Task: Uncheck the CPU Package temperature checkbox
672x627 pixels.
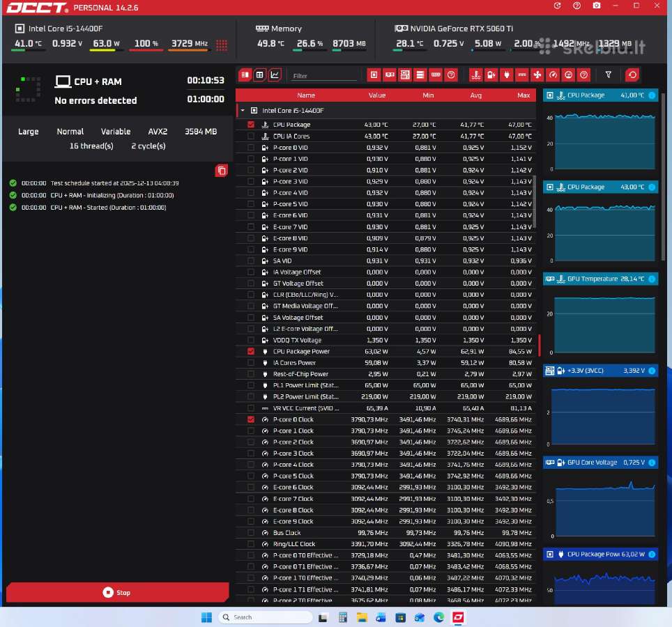Action: coord(251,125)
